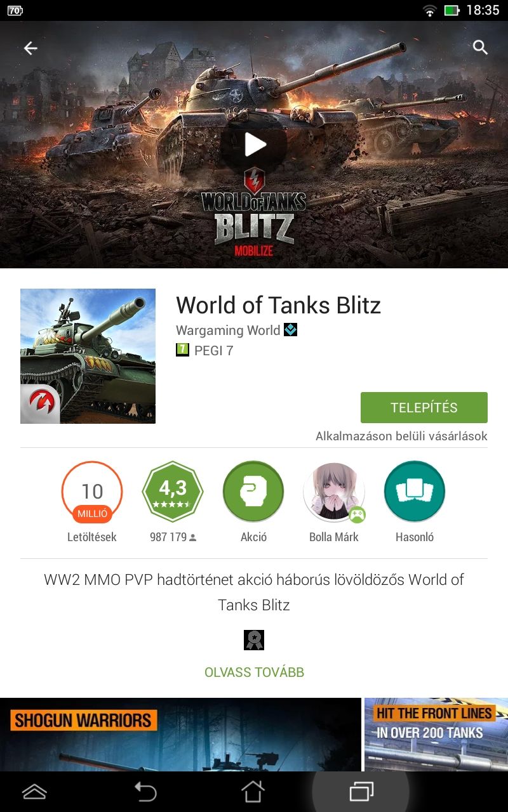Open the search magnifier icon
Screen dimensions: 508x812
tap(481, 47)
